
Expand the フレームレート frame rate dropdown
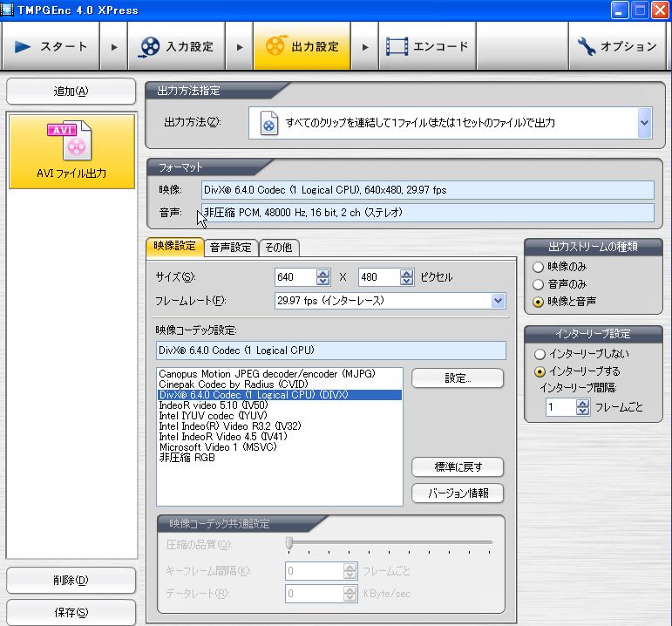498,301
